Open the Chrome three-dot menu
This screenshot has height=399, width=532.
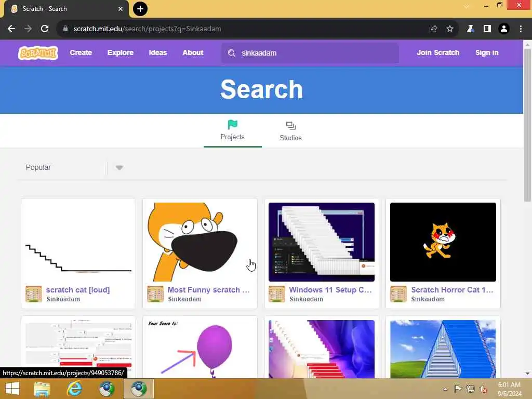(x=521, y=29)
